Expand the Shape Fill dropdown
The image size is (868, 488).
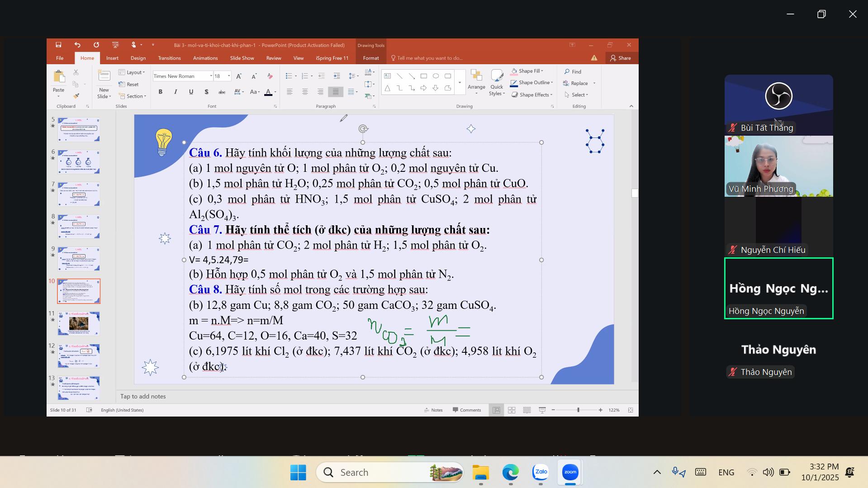tap(542, 71)
